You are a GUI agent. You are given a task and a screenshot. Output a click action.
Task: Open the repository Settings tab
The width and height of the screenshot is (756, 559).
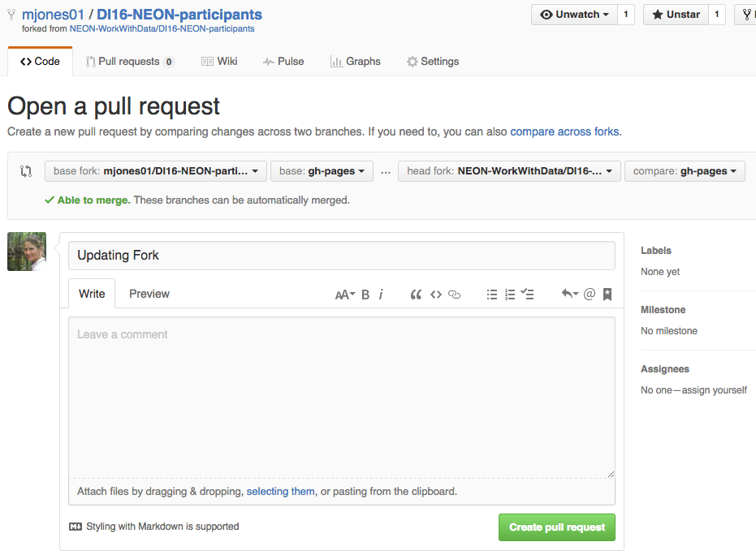coord(433,61)
